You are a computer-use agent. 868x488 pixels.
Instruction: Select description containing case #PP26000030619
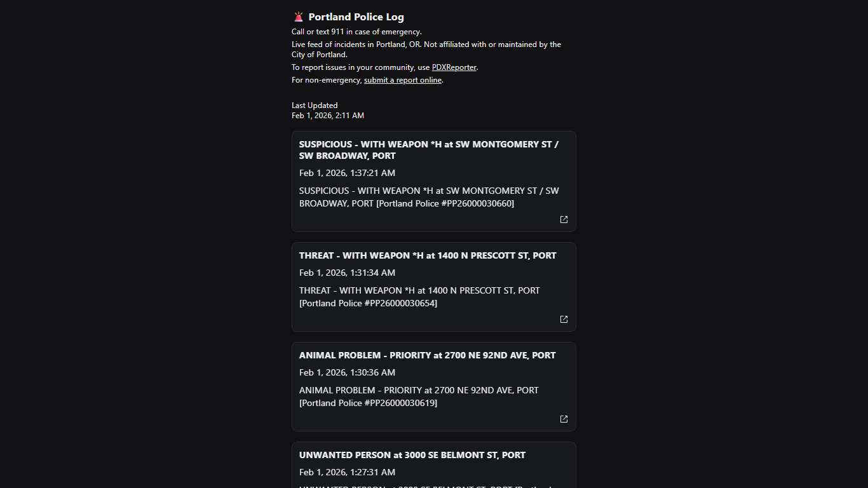[x=419, y=396]
